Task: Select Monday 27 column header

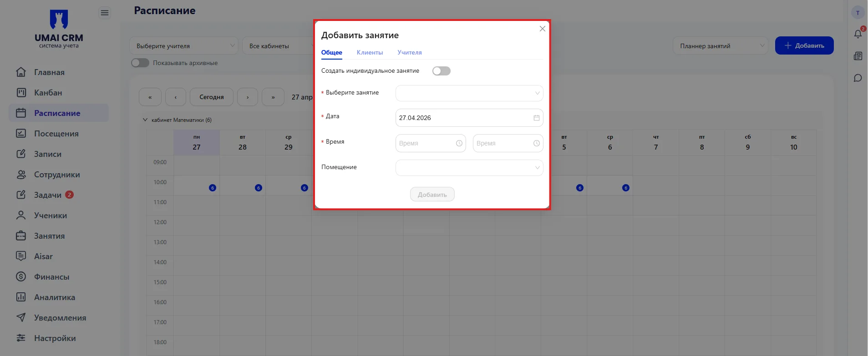Action: click(x=197, y=142)
